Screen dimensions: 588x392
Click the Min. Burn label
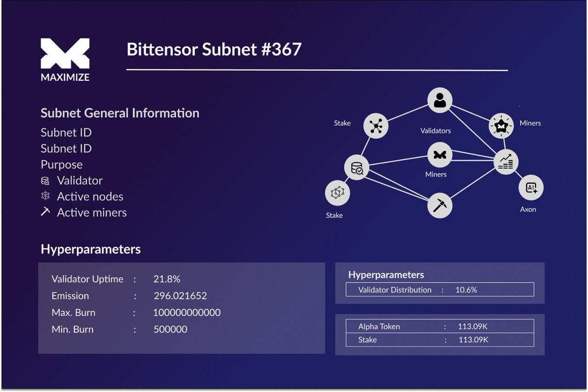click(73, 329)
